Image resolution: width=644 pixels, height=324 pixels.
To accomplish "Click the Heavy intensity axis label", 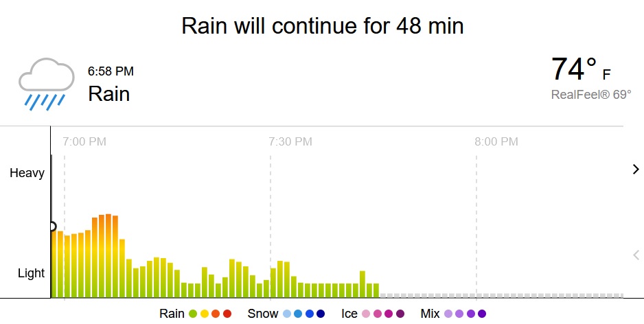I will point(27,173).
